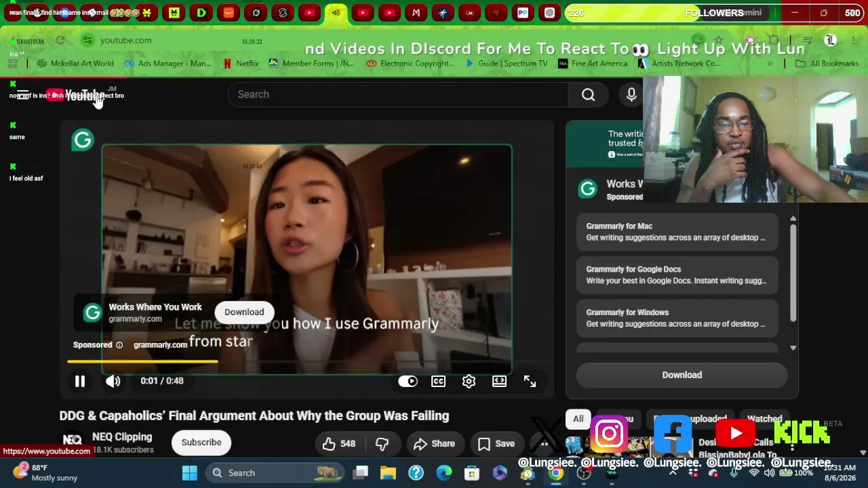Open Mckellar Art World bookmark
This screenshot has height=488, width=868.
(76, 63)
